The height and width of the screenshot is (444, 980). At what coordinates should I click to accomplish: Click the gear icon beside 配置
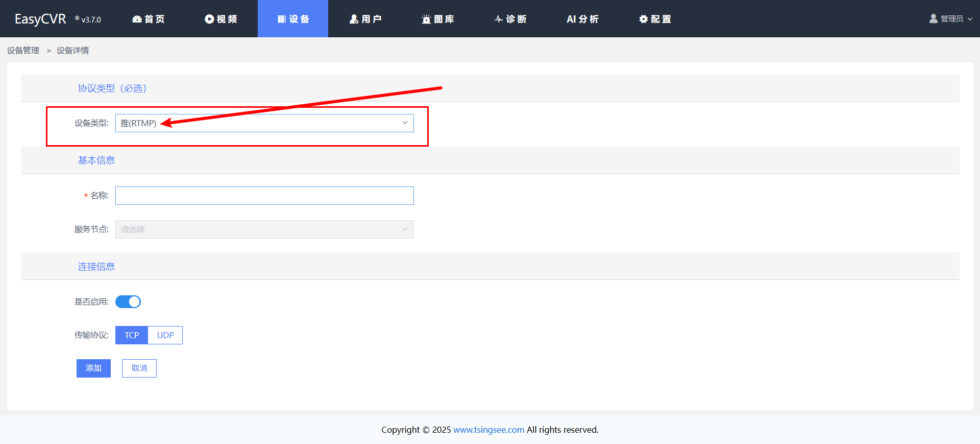coord(643,19)
